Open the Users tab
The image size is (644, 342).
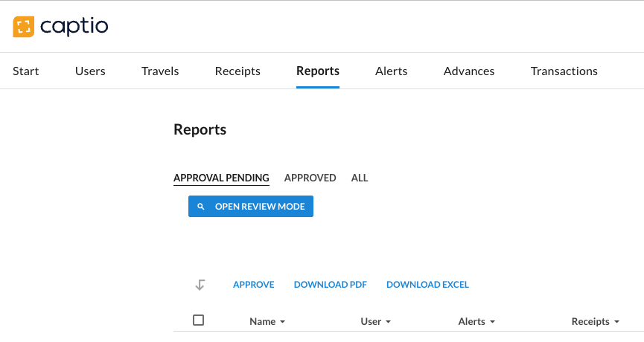(x=90, y=71)
